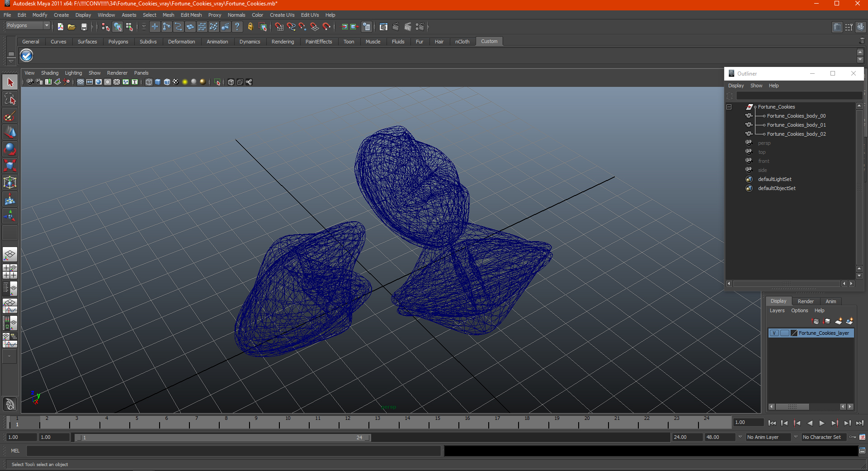The height and width of the screenshot is (471, 868).
Task: Save the current scene
Action: click(84, 27)
